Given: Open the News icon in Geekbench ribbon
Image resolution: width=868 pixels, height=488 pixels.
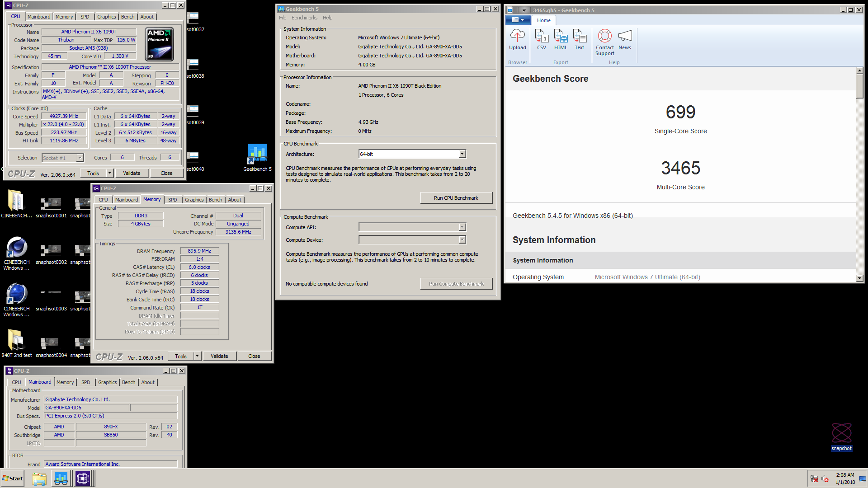Looking at the screenshot, I should point(625,40).
